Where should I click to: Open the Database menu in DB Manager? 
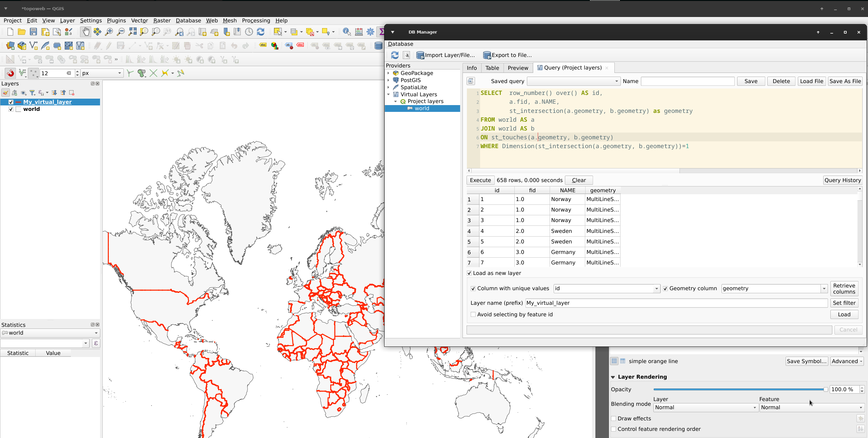(x=400, y=44)
